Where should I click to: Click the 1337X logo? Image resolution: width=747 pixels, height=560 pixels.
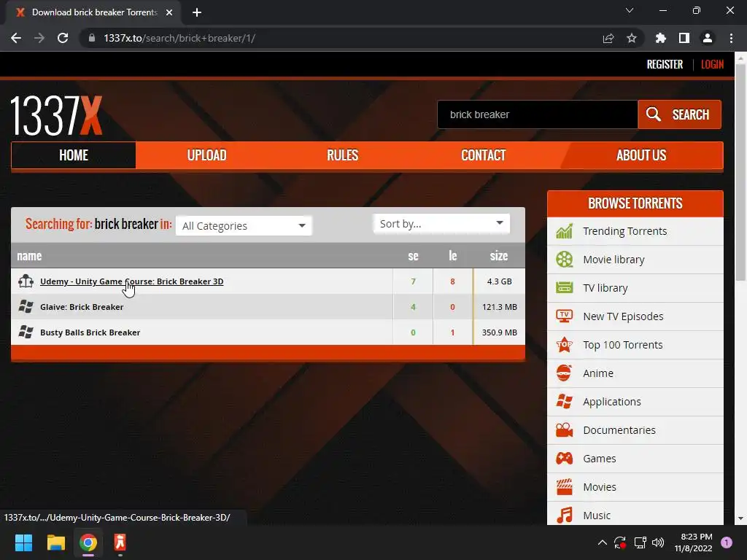(56, 115)
